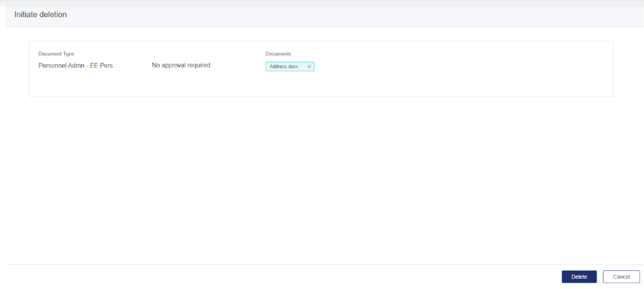Click the No approval required text

pos(181,65)
